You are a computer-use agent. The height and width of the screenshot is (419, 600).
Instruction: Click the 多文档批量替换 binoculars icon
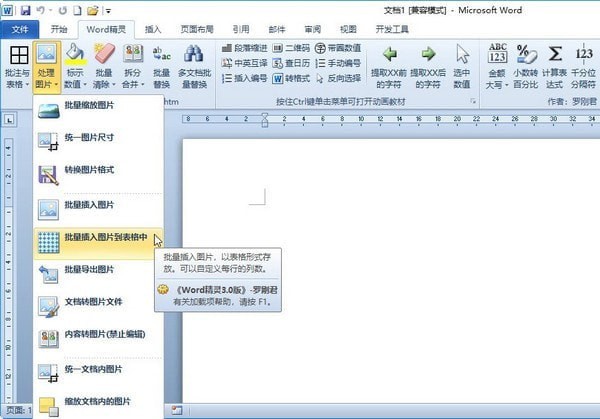click(x=194, y=67)
